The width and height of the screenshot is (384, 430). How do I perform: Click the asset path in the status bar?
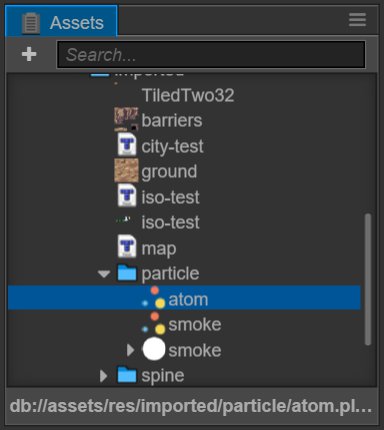tap(191, 406)
